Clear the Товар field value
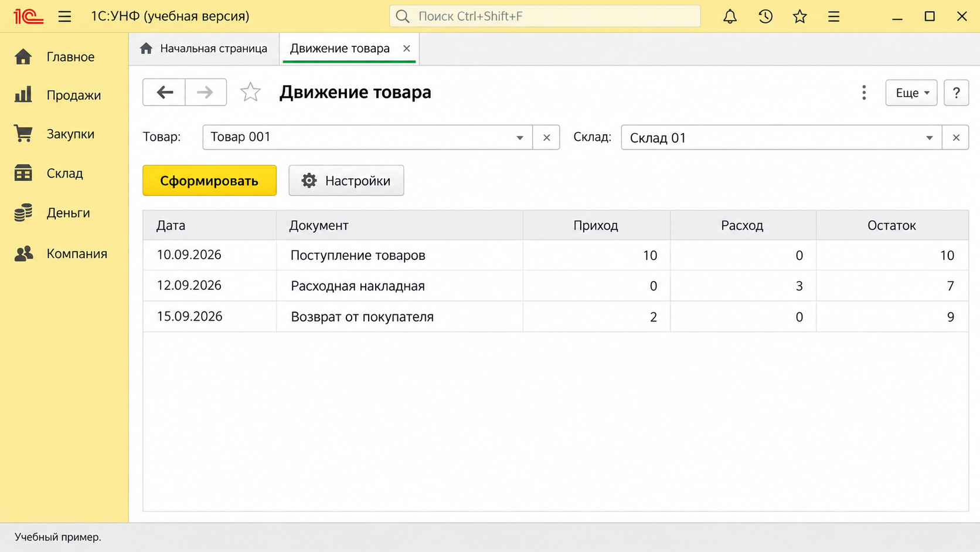The width and height of the screenshot is (980, 552). tap(546, 137)
